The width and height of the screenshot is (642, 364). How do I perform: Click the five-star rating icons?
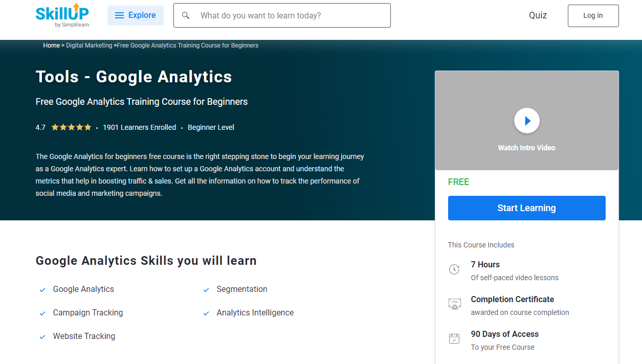click(71, 127)
